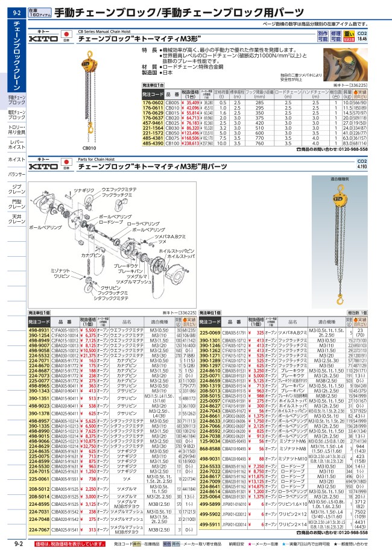Click the CB010 chain hoist product image
This screenshot has width=392, height=554.
(x=90, y=97)
